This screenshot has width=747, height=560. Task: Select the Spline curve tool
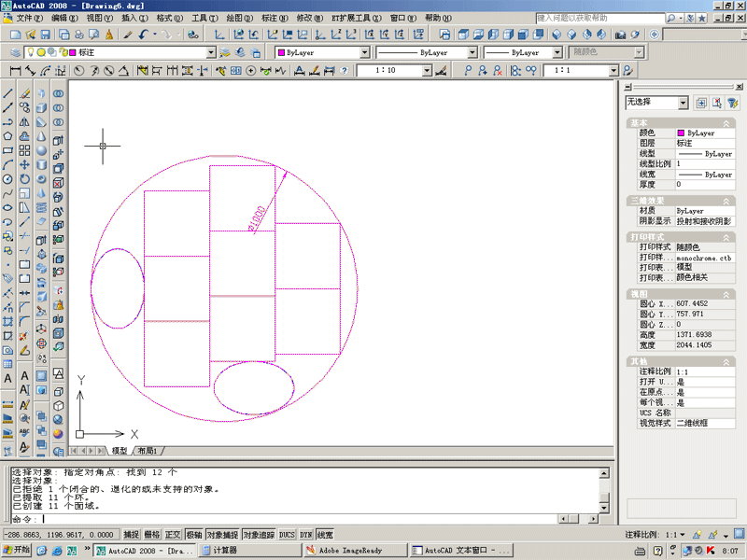coord(7,193)
